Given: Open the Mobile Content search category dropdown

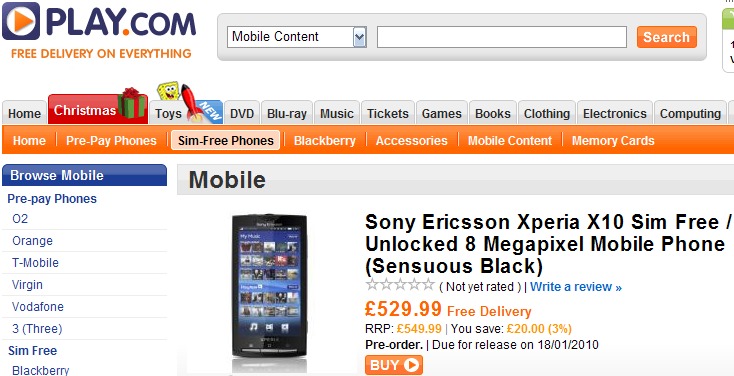Looking at the screenshot, I should tap(296, 37).
